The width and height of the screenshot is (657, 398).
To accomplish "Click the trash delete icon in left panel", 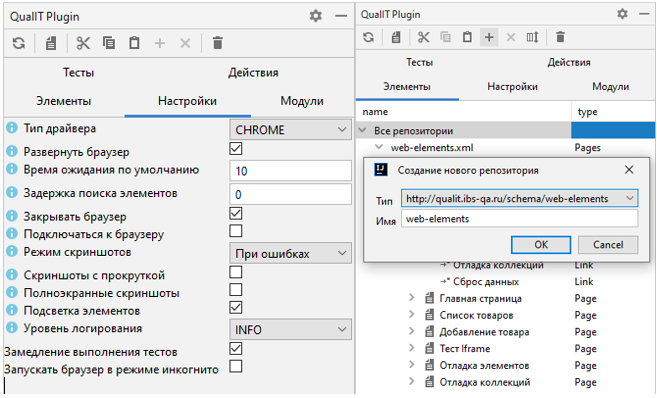I will coord(217,43).
